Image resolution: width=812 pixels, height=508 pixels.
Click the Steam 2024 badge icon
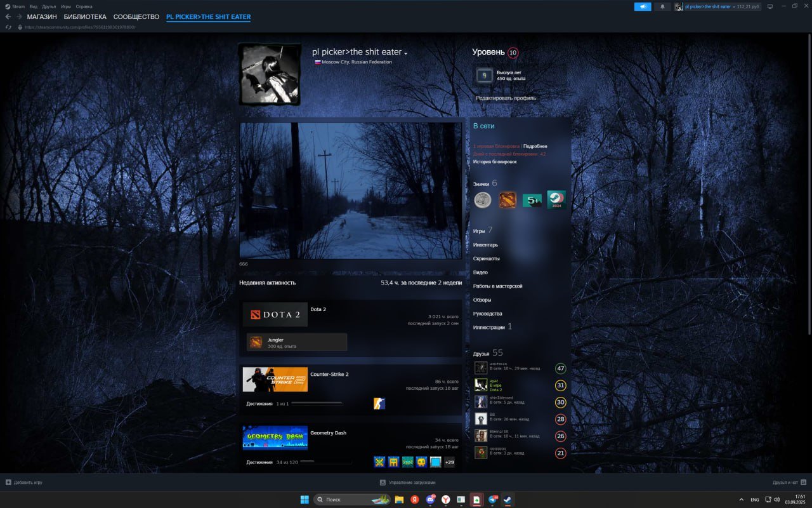tap(556, 200)
